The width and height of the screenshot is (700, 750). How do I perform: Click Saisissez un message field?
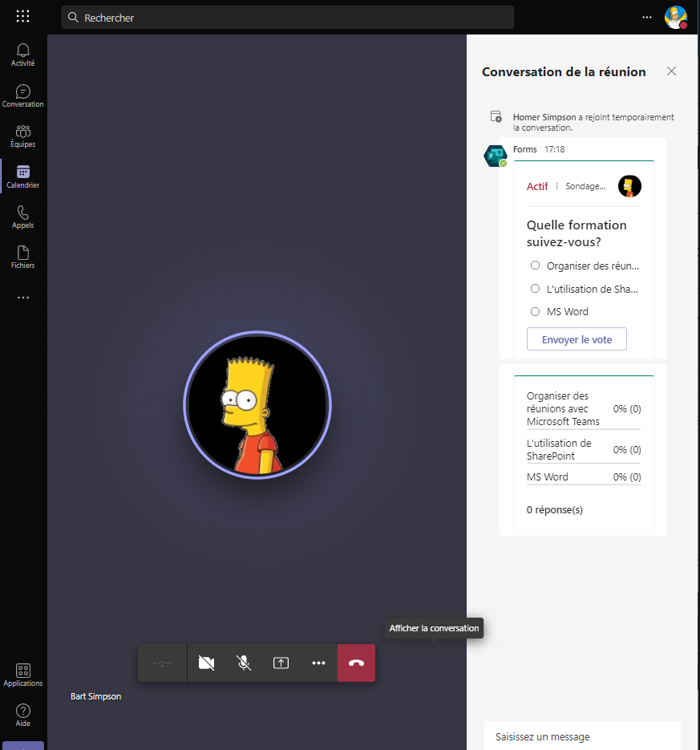(x=582, y=736)
